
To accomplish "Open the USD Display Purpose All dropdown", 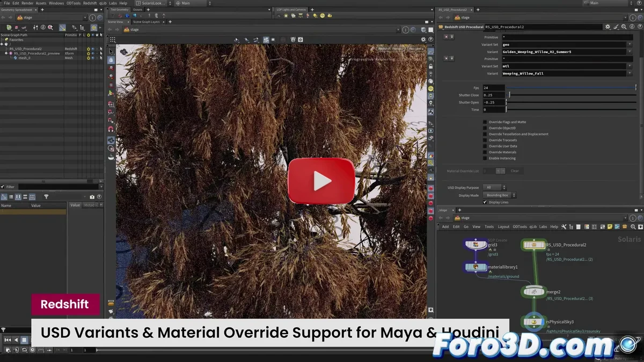I will pos(494,187).
